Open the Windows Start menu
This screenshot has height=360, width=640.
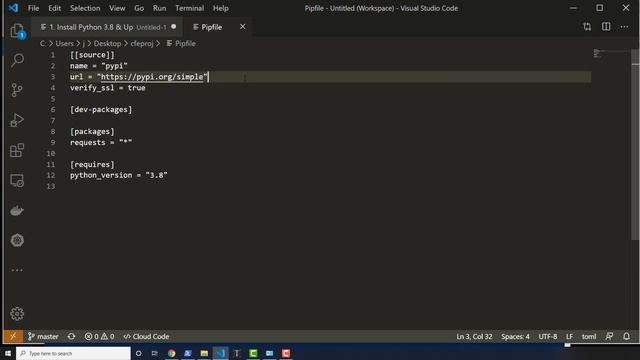(x=8, y=353)
